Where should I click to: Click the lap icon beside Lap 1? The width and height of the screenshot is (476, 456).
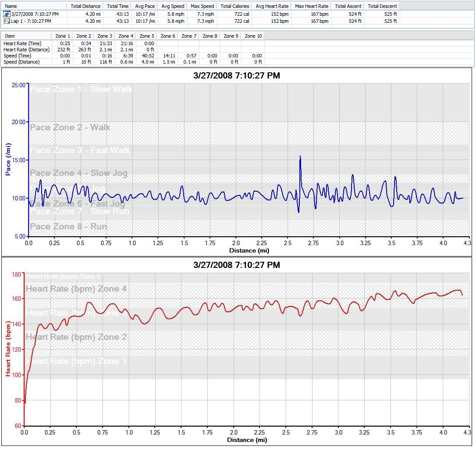pos(7,21)
